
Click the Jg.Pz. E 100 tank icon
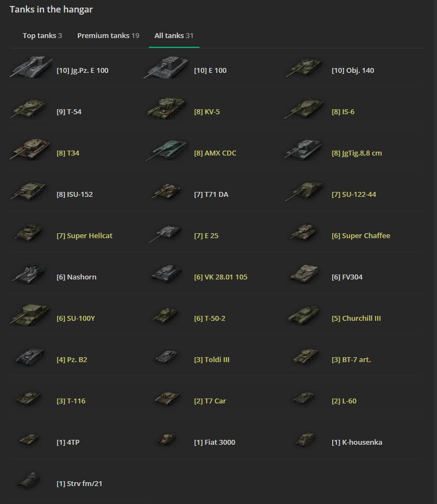click(x=31, y=67)
